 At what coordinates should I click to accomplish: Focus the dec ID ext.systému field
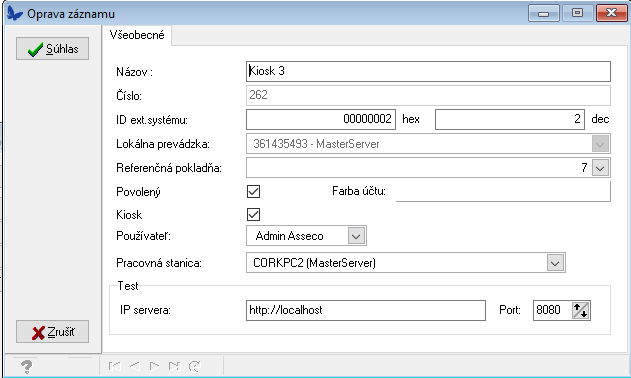509,119
